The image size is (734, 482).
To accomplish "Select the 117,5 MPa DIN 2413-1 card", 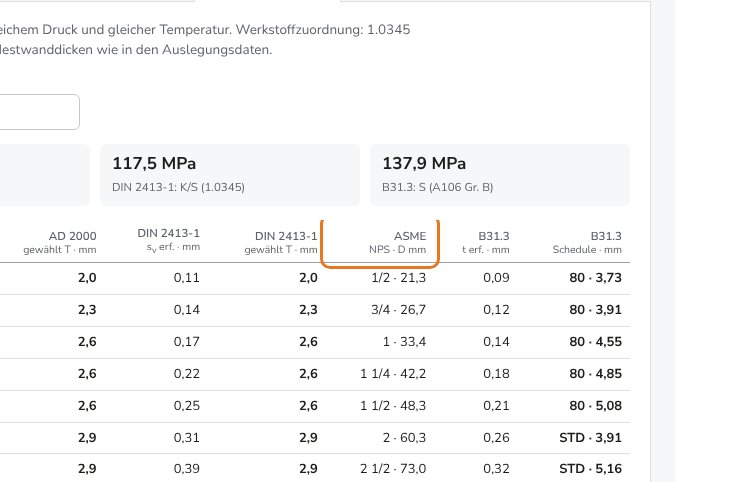I will tap(230, 175).
